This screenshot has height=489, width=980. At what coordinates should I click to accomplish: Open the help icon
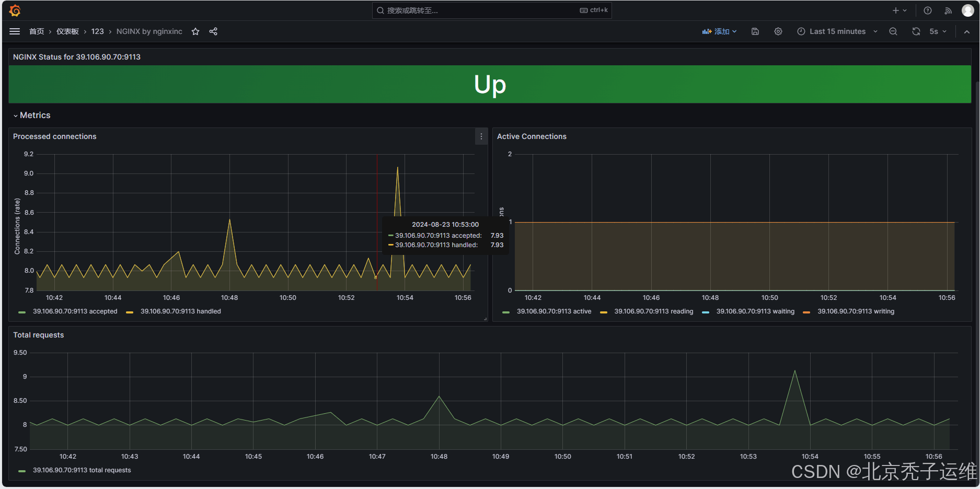click(927, 10)
